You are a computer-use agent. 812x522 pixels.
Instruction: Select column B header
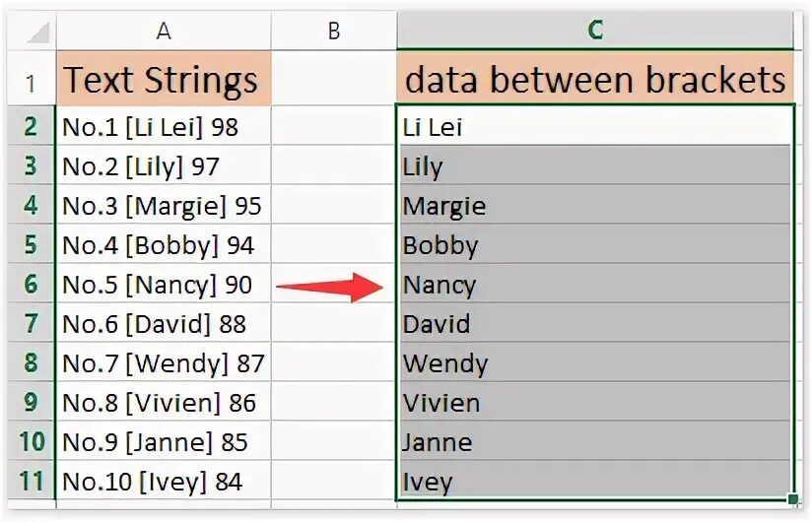334,32
